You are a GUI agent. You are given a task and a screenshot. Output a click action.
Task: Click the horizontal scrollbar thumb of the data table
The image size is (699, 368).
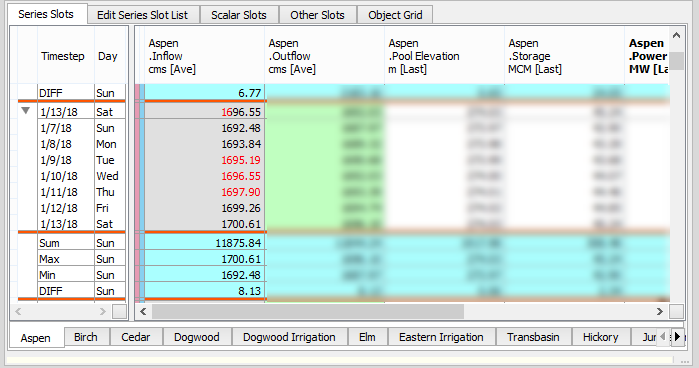(308, 311)
